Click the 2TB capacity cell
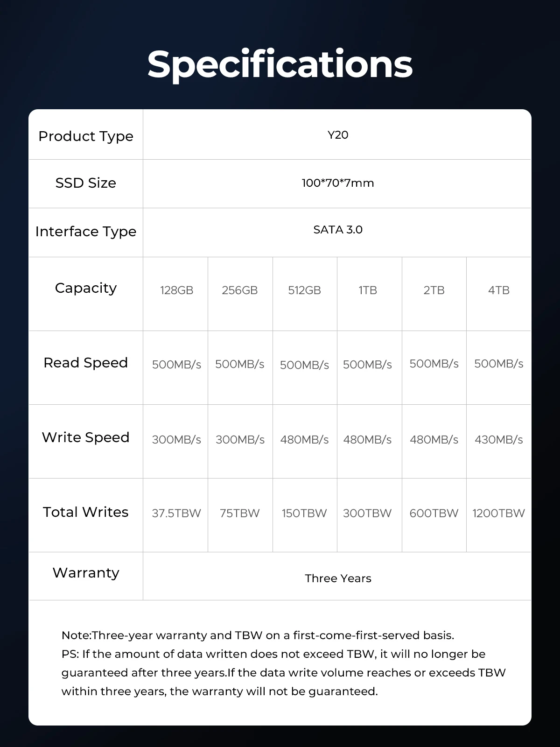Screen dimensions: 560x747 [434, 290]
